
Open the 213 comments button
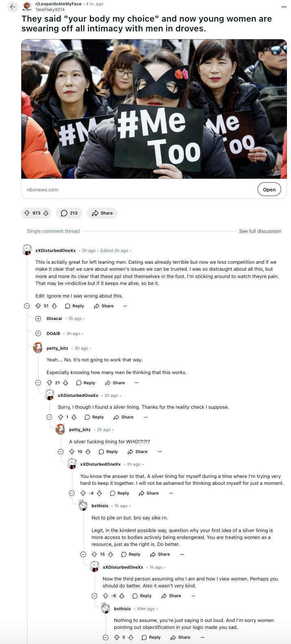point(69,213)
